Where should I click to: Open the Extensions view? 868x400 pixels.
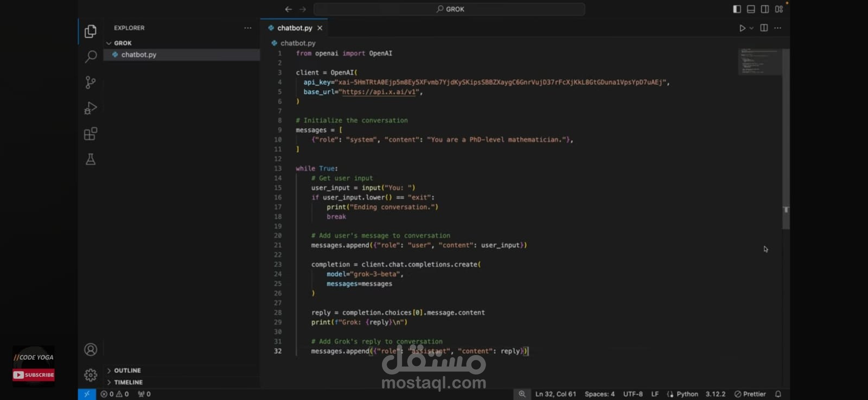coord(91,134)
